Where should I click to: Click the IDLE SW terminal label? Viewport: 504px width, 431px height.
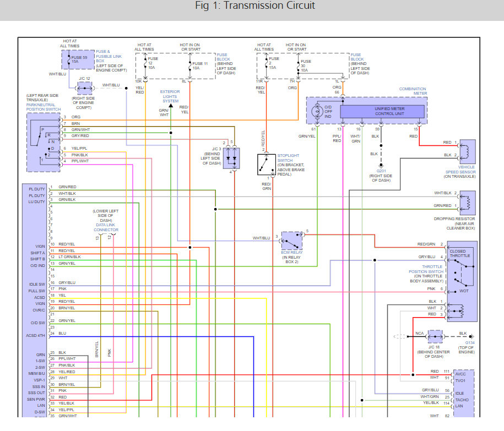[x=37, y=285]
